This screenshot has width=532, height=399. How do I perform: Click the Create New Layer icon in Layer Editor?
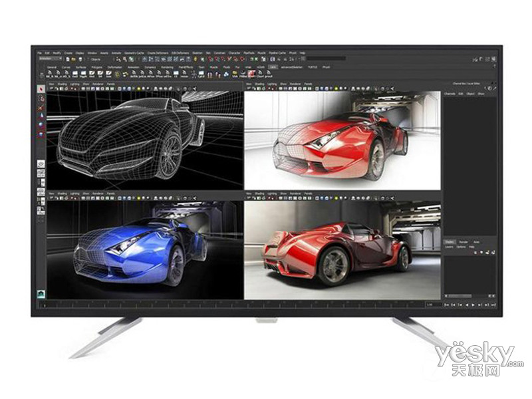[487, 253]
